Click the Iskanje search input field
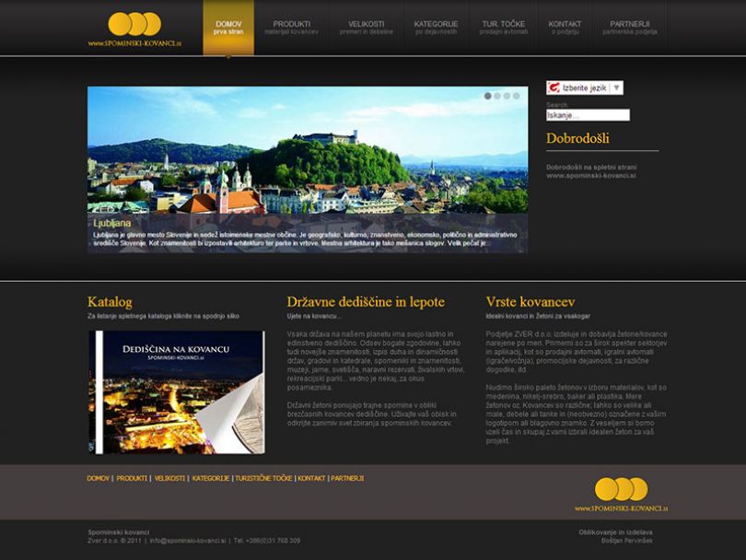Image resolution: width=746 pixels, height=560 pixels. 588,115
